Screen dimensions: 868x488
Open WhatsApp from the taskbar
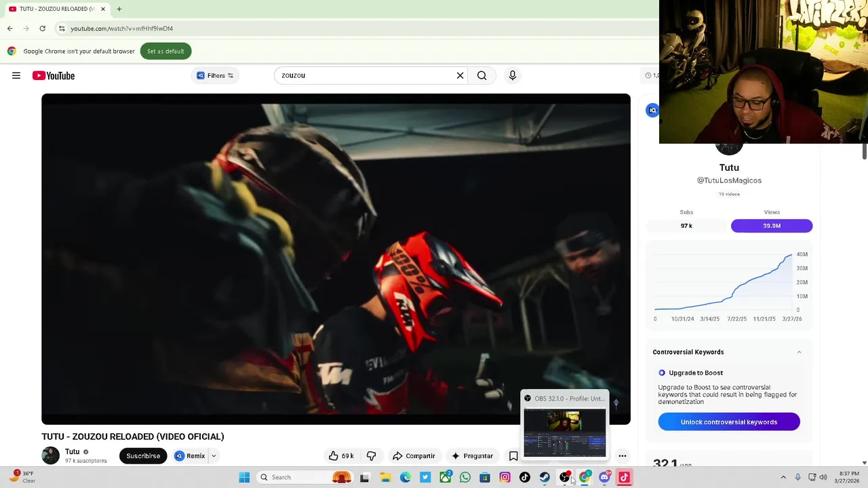[465, 477]
